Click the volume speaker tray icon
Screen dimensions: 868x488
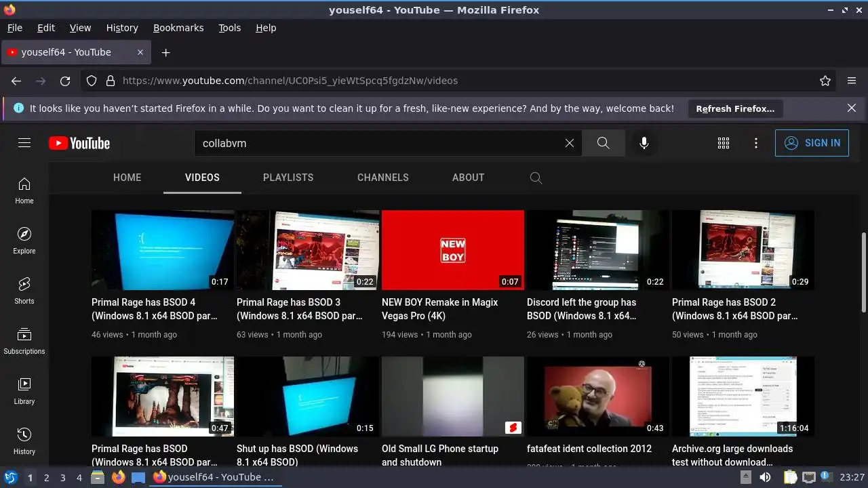tap(765, 477)
